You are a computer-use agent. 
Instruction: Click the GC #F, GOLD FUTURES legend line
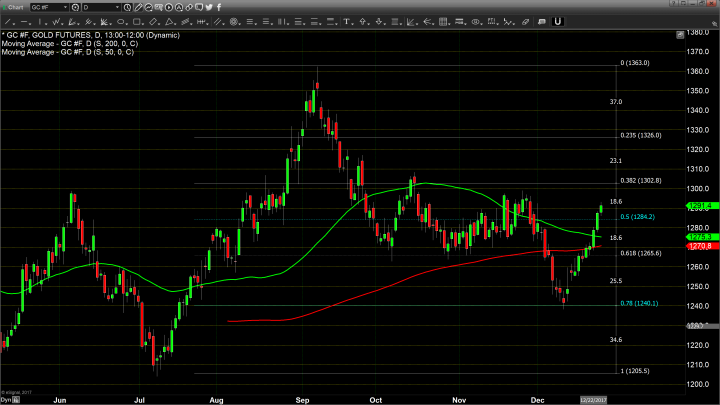90,35
